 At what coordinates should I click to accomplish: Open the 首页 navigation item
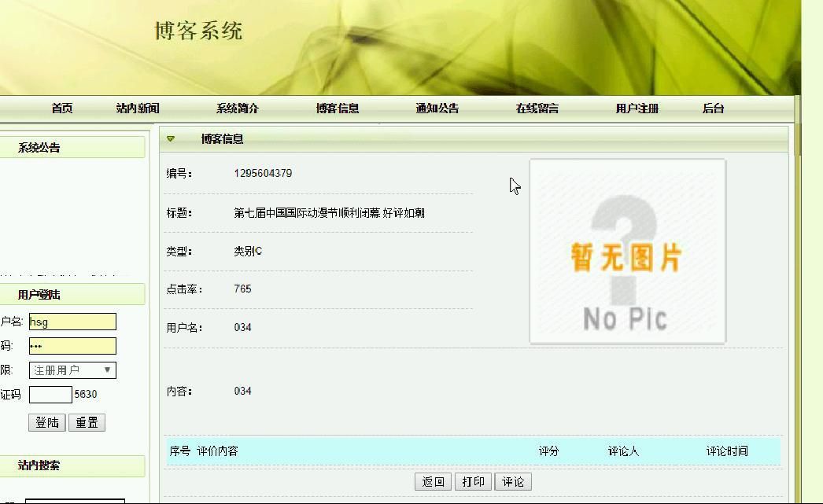point(62,109)
